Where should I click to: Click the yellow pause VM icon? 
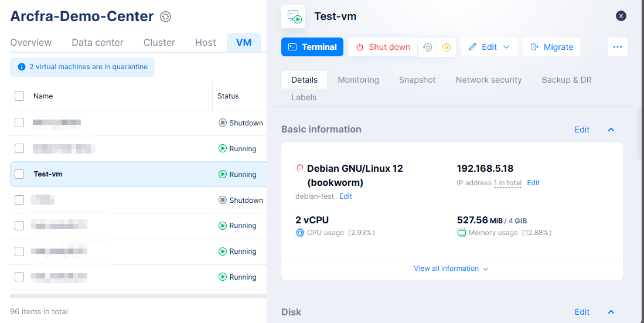[x=446, y=47]
